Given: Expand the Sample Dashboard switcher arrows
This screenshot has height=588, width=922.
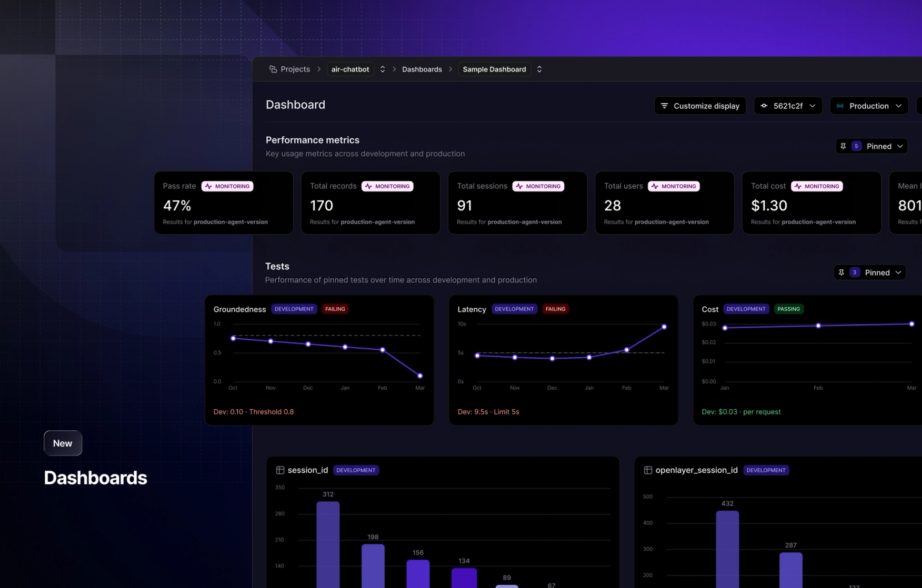Looking at the screenshot, I should coord(539,69).
